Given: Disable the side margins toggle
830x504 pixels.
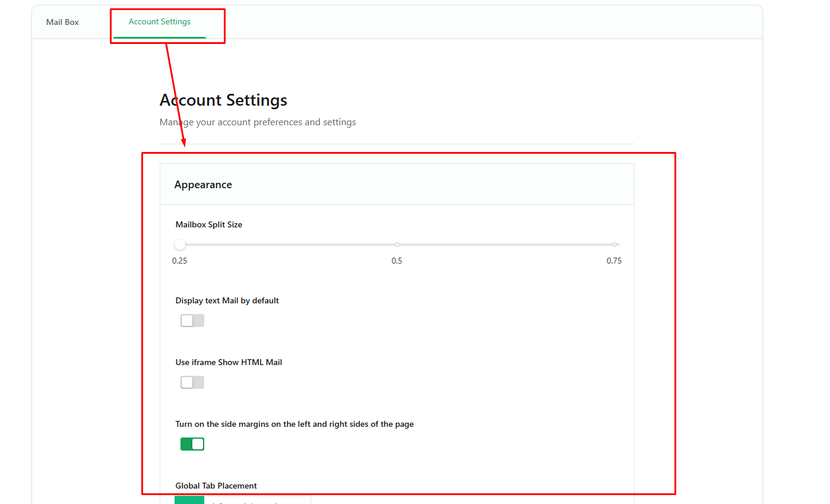Looking at the screenshot, I should [192, 444].
